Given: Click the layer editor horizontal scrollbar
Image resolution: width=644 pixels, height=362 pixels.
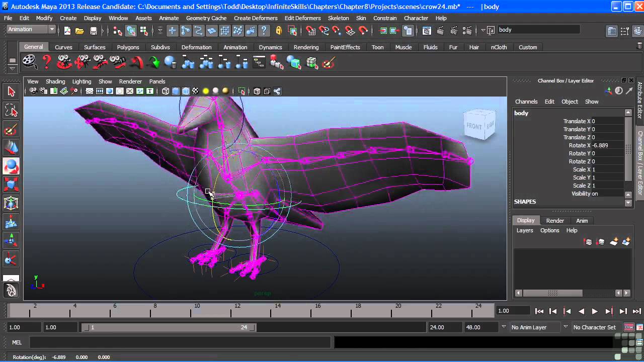Looking at the screenshot, I should coord(552,293).
